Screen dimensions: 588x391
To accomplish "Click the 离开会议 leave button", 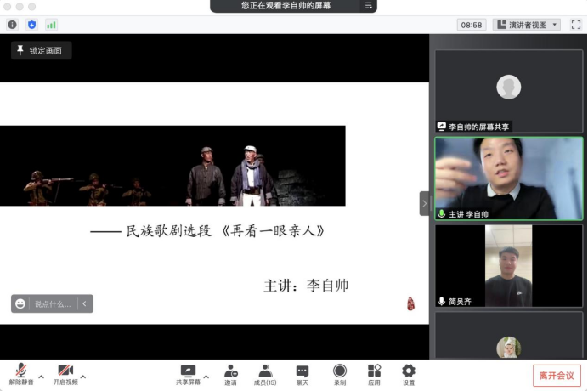I will [x=557, y=375].
